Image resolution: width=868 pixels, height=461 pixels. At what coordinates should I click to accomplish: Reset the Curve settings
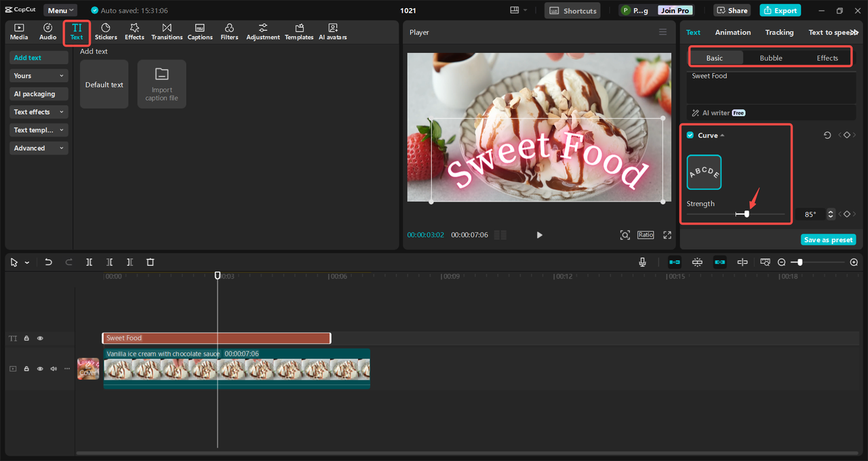pos(827,136)
